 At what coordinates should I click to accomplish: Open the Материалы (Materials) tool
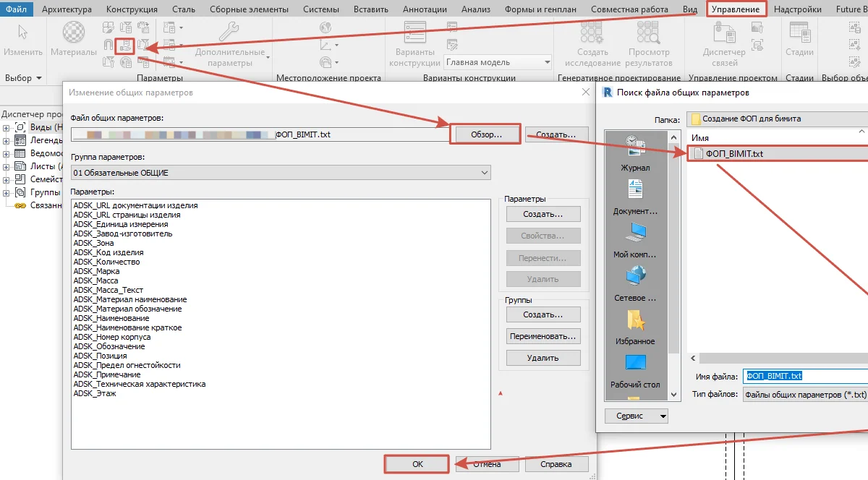point(74,39)
